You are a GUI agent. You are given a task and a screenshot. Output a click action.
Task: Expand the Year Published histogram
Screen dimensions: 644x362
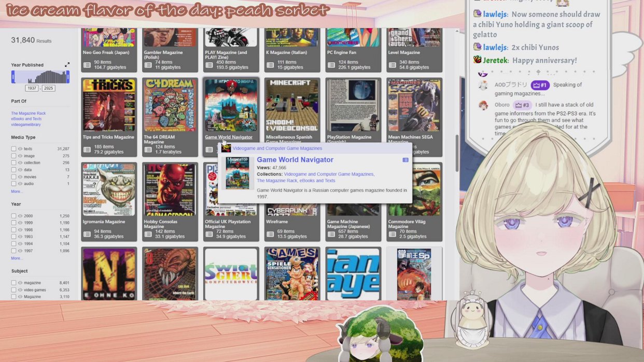tap(67, 65)
